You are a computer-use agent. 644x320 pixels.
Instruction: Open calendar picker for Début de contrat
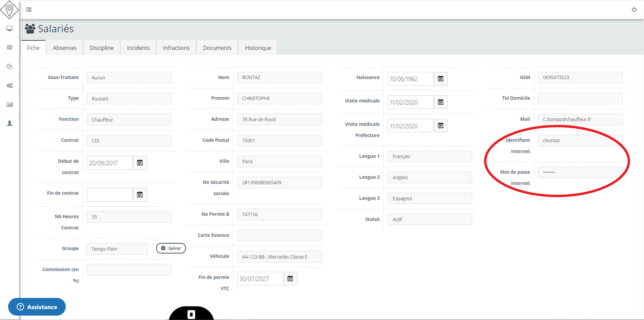click(140, 163)
